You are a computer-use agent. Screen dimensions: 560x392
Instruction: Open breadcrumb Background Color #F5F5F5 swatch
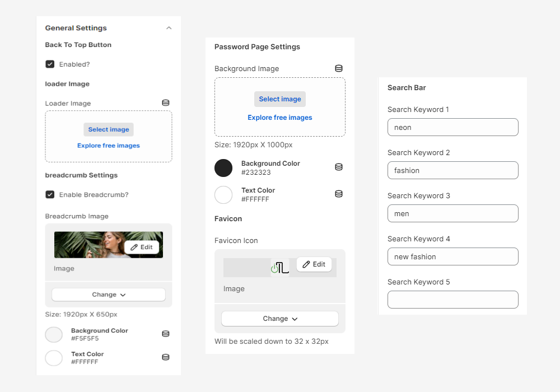coord(54,334)
